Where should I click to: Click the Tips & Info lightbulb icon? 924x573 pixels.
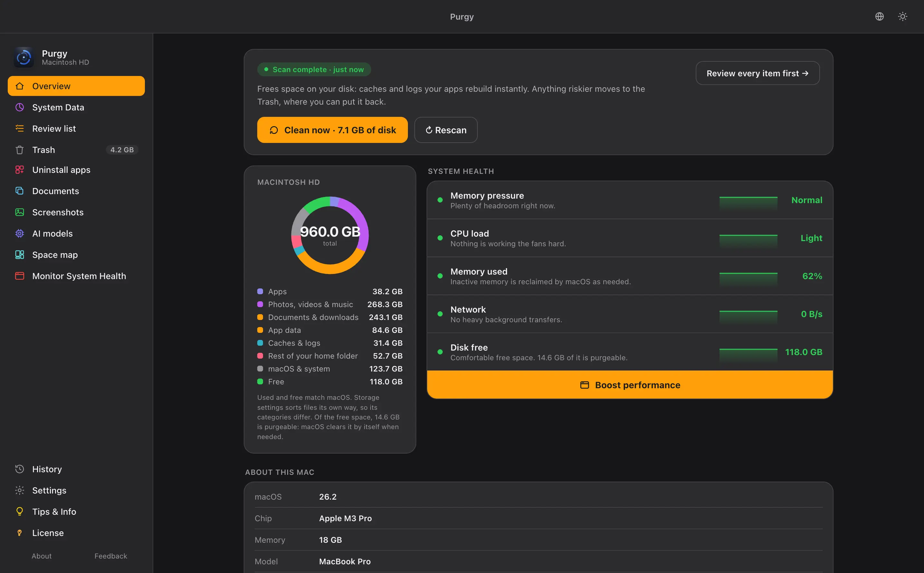coord(19,512)
